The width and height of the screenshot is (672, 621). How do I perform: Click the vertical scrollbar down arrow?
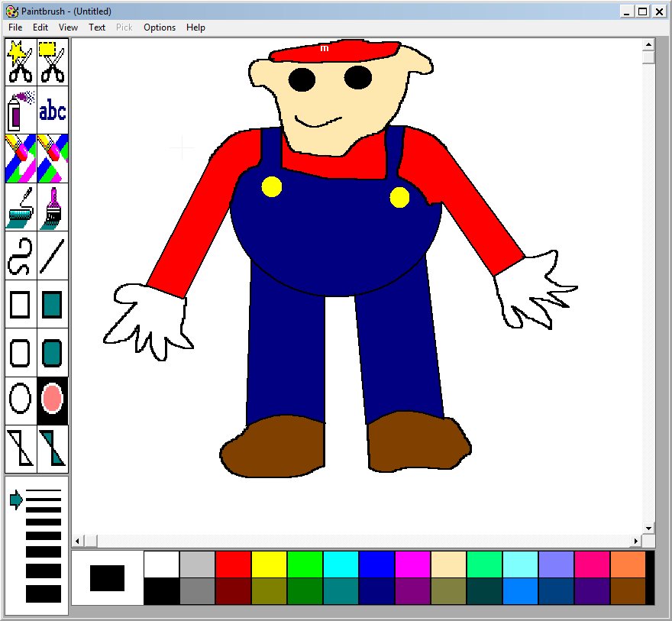coord(648,529)
